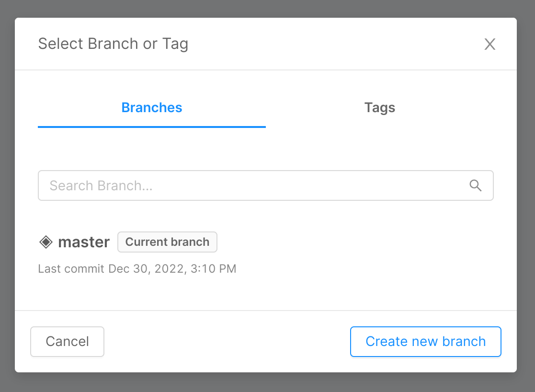Click Create new branch
Viewport: 535px width, 392px height.
coord(425,341)
